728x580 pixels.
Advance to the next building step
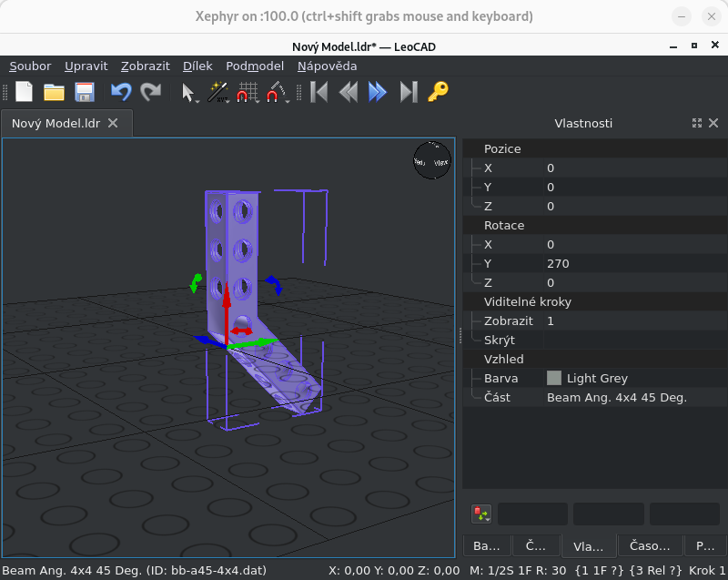click(378, 92)
